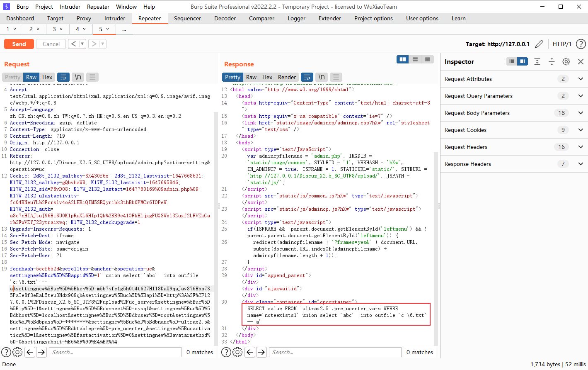Open history forward dropdown arrow
This screenshot has width=588, height=370.
(103, 44)
